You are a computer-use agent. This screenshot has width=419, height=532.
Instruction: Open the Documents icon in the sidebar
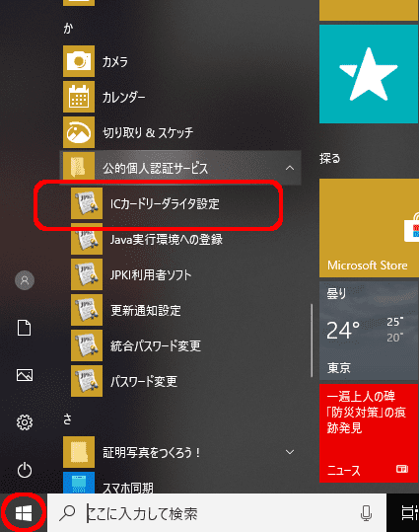click(x=24, y=328)
